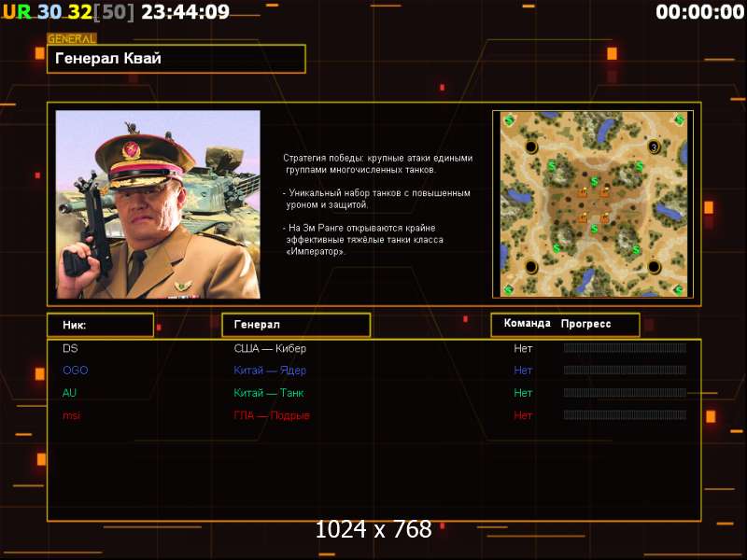Viewport: 747px width, 560px height.
Task: Click the top-right corner supply dollar icon on minimap
Action: tap(680, 119)
